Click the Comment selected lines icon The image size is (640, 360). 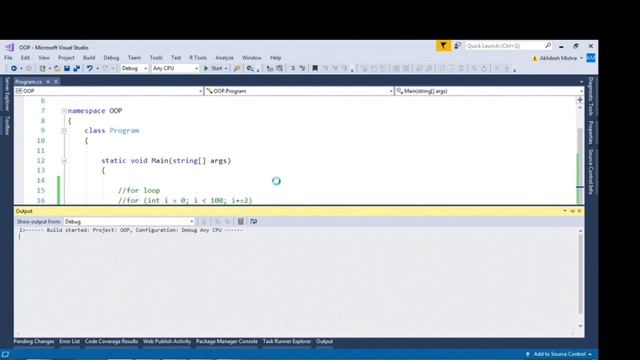[270, 69]
